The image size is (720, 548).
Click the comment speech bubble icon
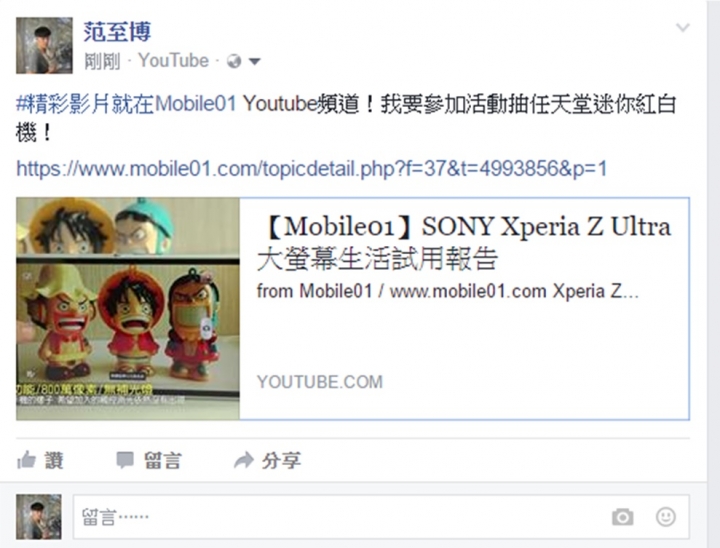pyautogui.click(x=125, y=460)
